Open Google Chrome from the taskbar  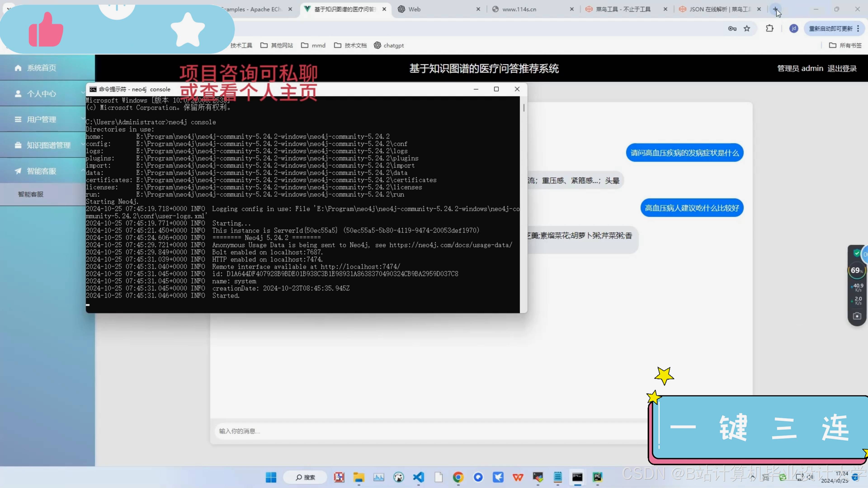pos(458,477)
